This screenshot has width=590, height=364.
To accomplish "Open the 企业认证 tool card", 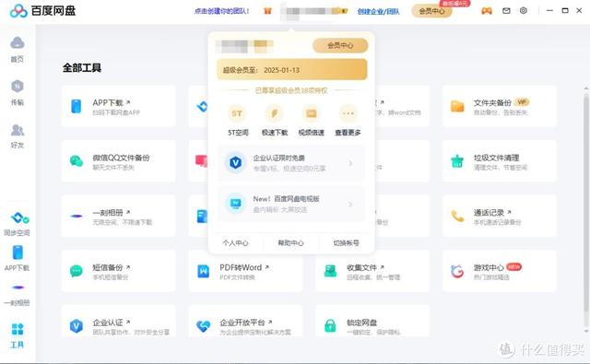I will (x=119, y=322).
